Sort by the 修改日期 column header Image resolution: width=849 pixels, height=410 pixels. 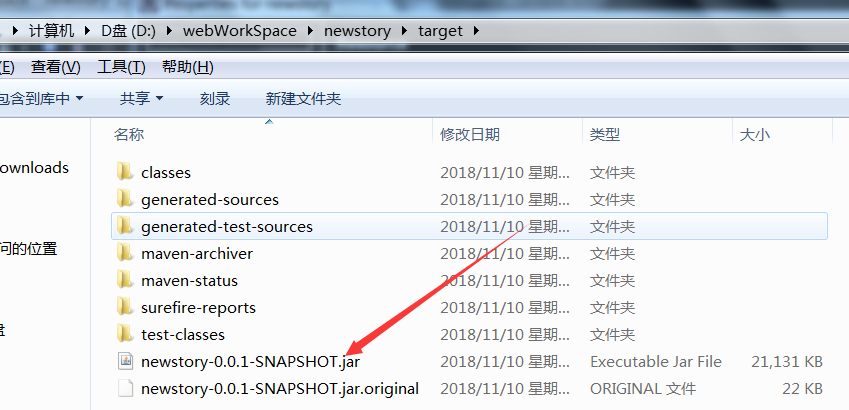tap(470, 134)
